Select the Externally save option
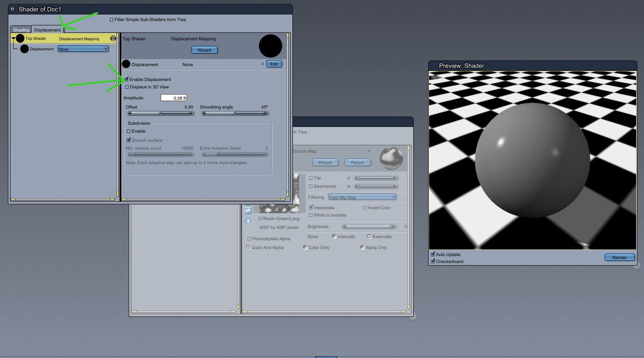 (x=369, y=237)
